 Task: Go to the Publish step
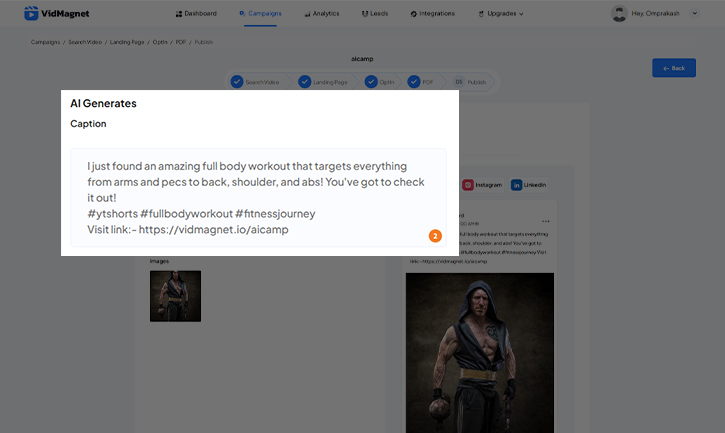point(472,82)
